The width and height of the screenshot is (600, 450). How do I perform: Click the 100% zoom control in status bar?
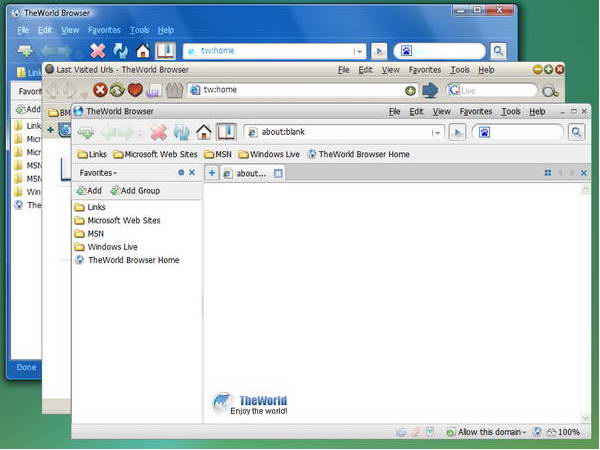coord(563,432)
